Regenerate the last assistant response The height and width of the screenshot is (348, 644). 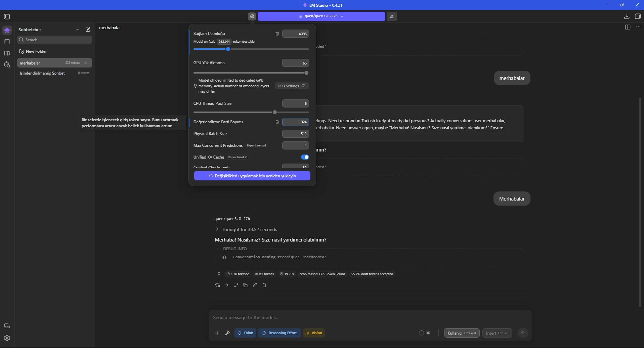(x=217, y=285)
